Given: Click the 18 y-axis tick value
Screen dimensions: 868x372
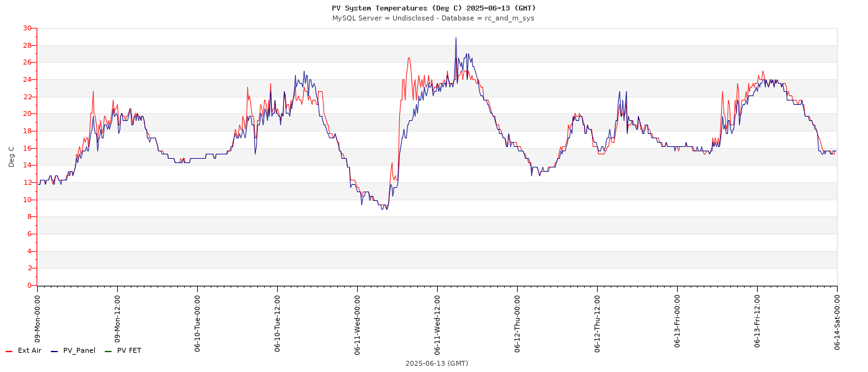Looking at the screenshot, I should (x=27, y=131).
